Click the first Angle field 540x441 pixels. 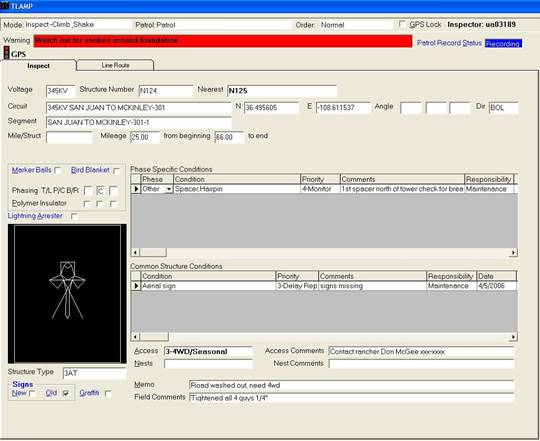tap(411, 108)
